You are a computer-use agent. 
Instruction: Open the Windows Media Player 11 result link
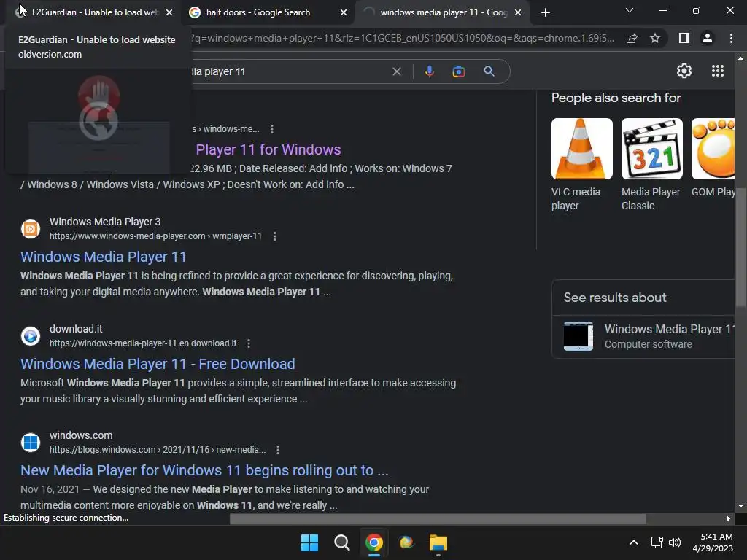[x=104, y=257]
